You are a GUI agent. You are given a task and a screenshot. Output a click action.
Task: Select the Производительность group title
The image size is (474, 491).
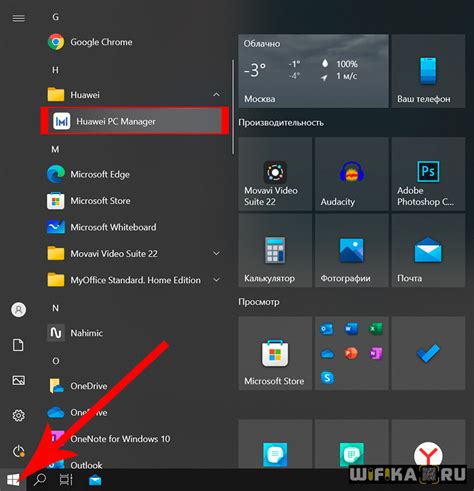click(x=281, y=123)
